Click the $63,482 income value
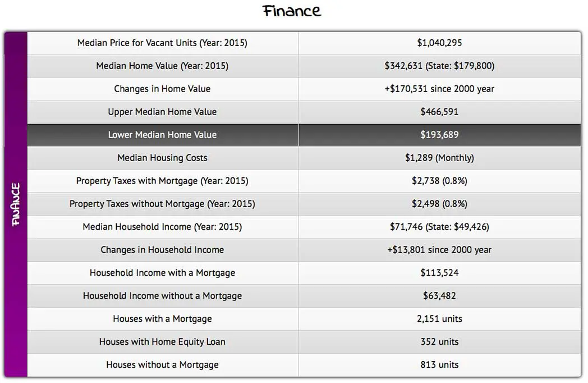588x383 pixels. coord(439,296)
